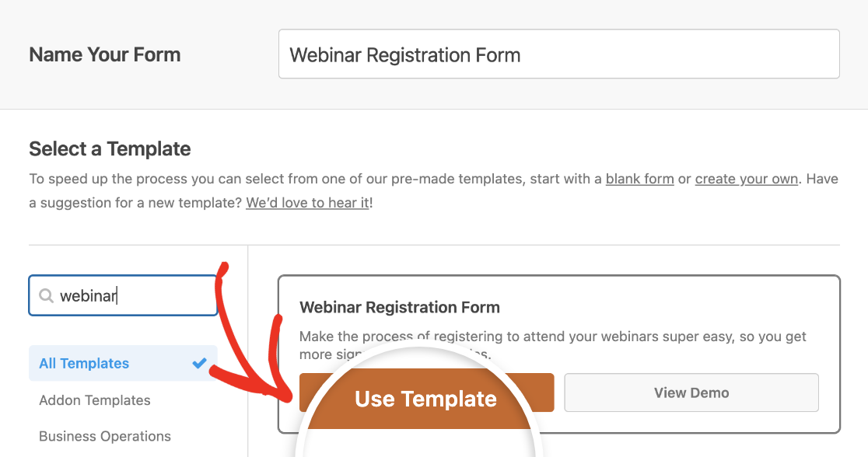Focus the Name Your Form text field
Image resolution: width=868 pixels, height=457 pixels.
click(558, 54)
